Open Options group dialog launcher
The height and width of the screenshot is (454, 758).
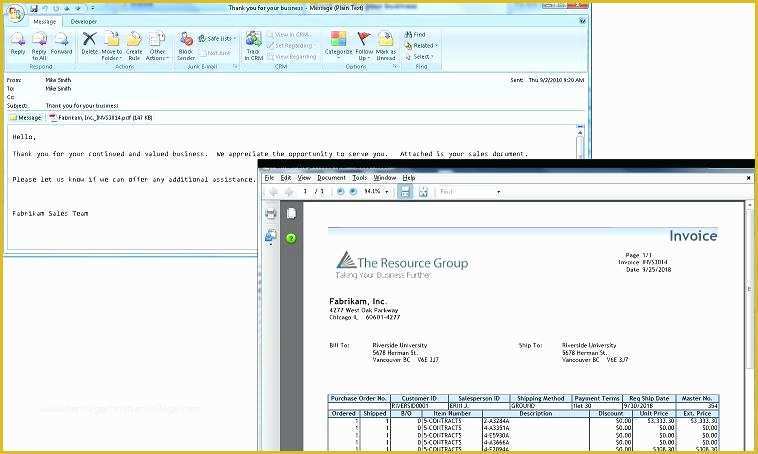(394, 66)
